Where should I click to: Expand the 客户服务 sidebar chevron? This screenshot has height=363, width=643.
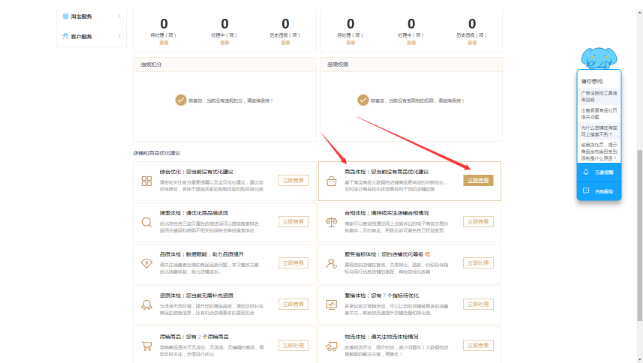(x=119, y=37)
